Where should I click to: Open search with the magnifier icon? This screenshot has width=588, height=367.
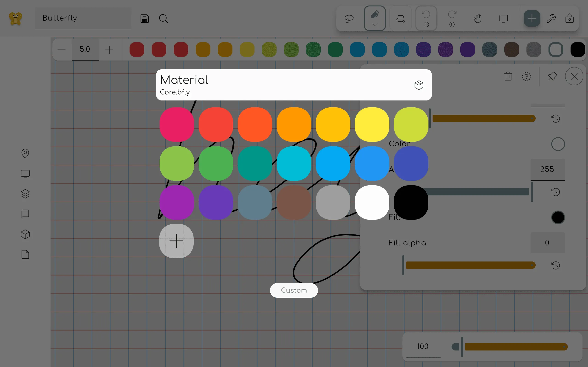point(163,18)
